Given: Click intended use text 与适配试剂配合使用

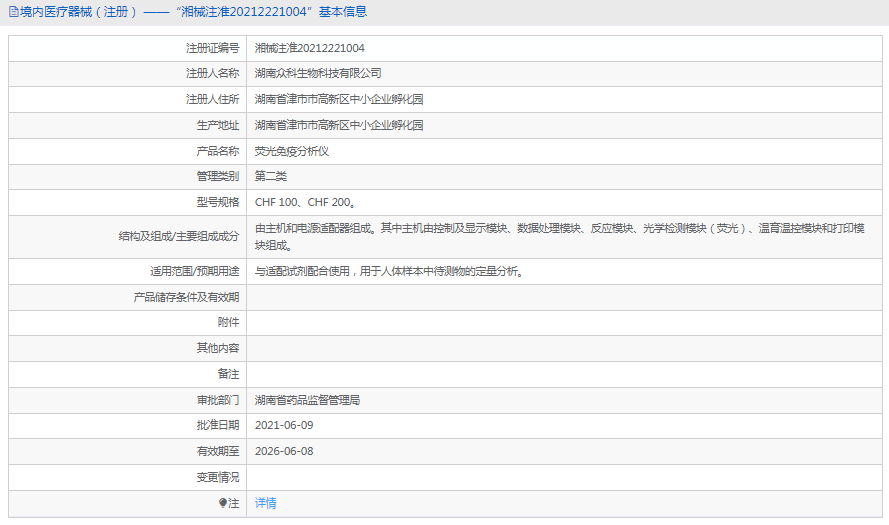Looking at the screenshot, I should point(389,272).
